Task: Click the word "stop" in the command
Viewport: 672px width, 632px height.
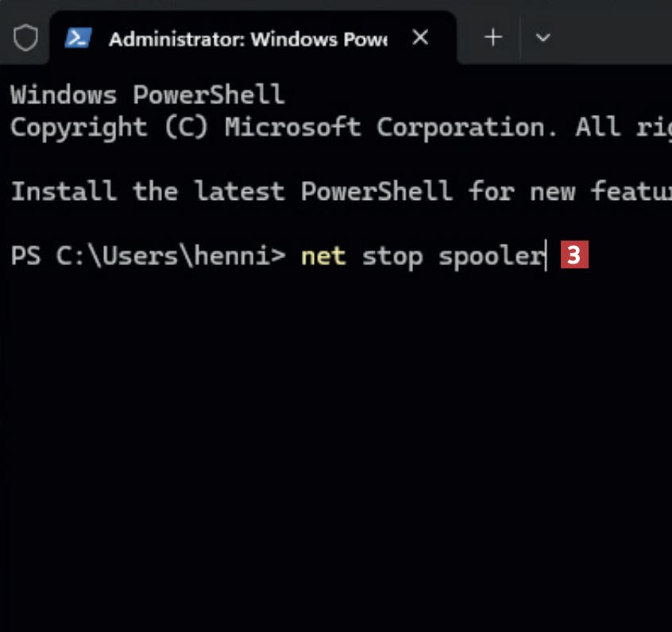Action: point(392,256)
